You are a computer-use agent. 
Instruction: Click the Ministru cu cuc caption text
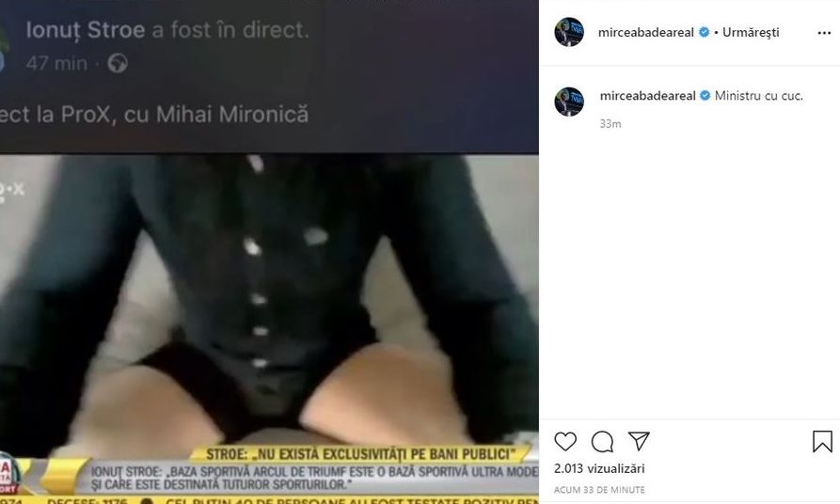click(x=758, y=95)
